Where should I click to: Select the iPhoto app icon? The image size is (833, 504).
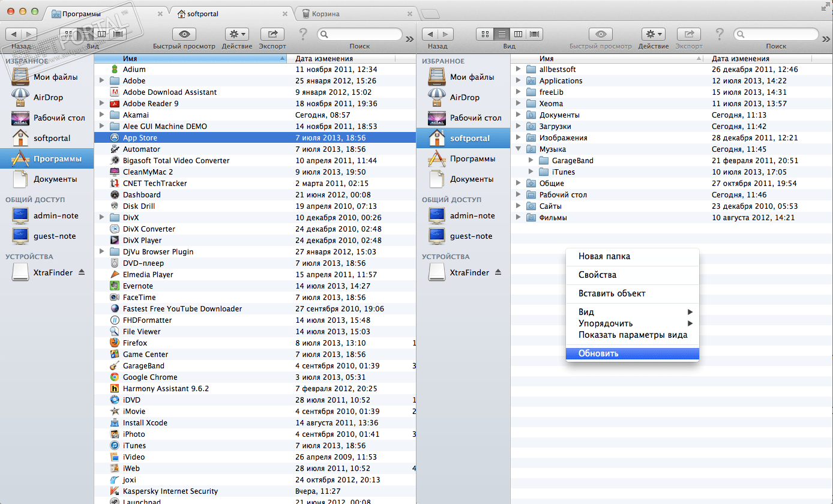pos(115,434)
